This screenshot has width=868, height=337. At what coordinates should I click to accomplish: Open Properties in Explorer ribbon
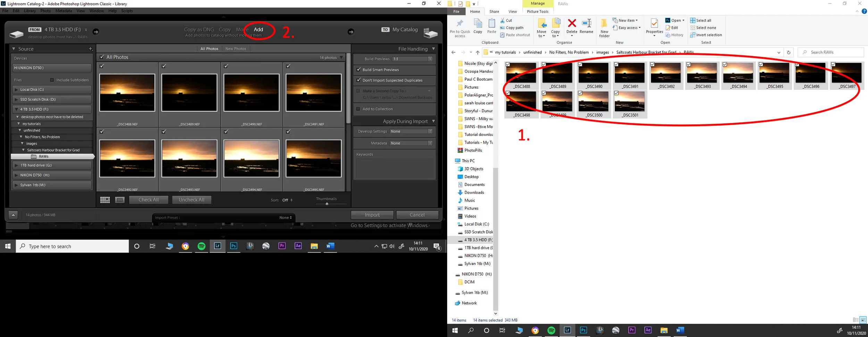(x=654, y=27)
